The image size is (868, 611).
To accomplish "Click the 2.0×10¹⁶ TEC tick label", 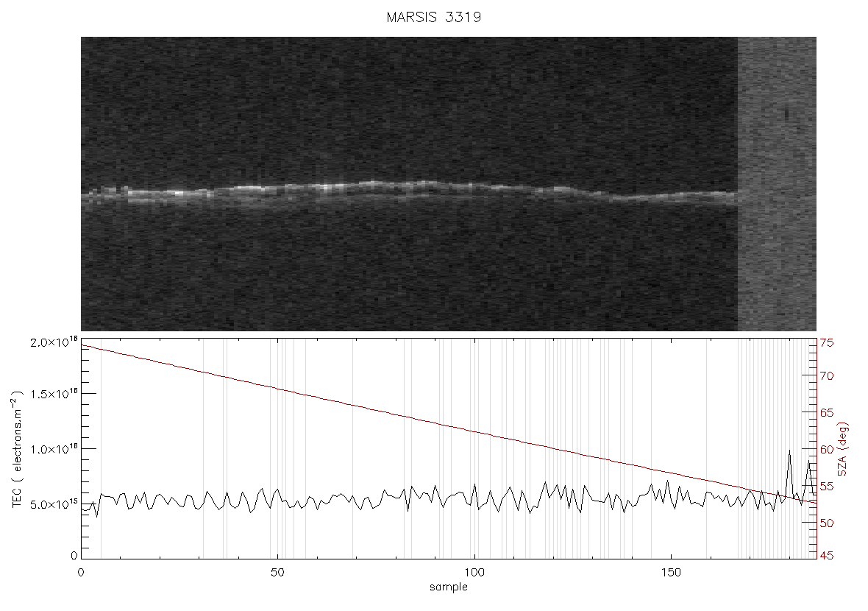I will click(x=54, y=342).
